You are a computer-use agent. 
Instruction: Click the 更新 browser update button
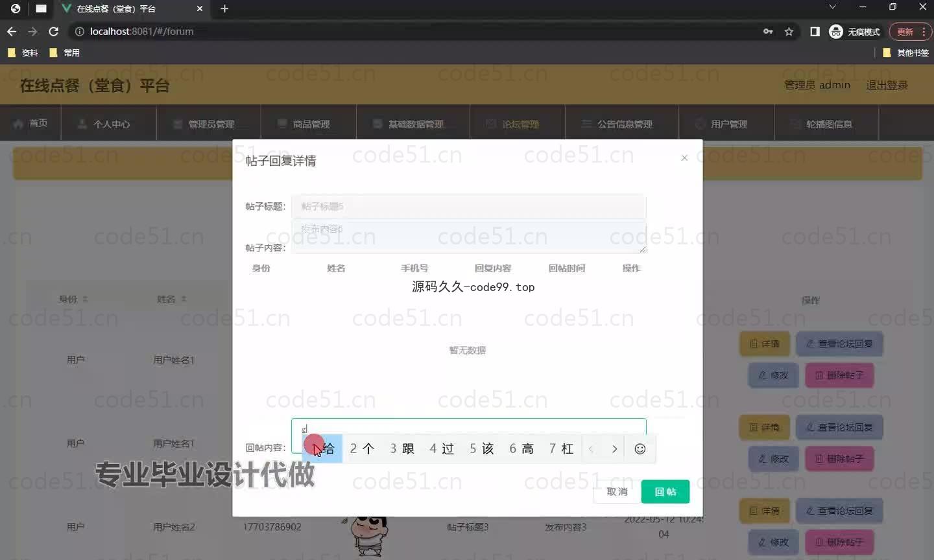[x=910, y=31]
